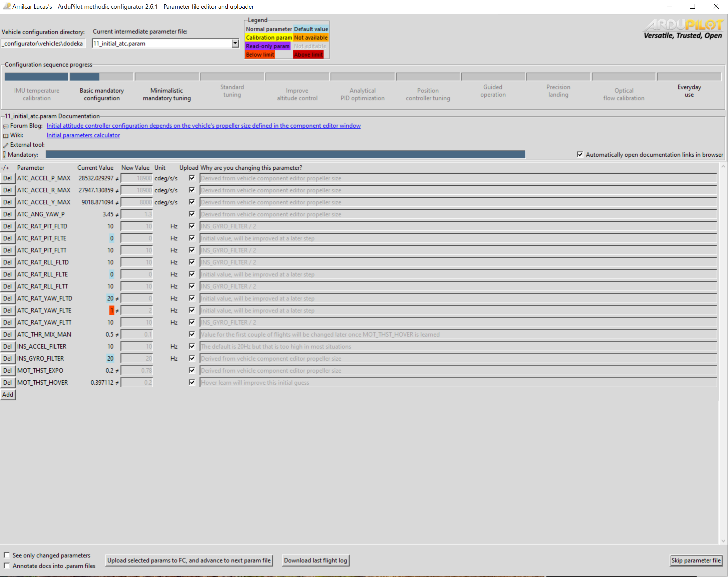Edit ATC_THR_MIX_MAN new value field

coord(137,335)
